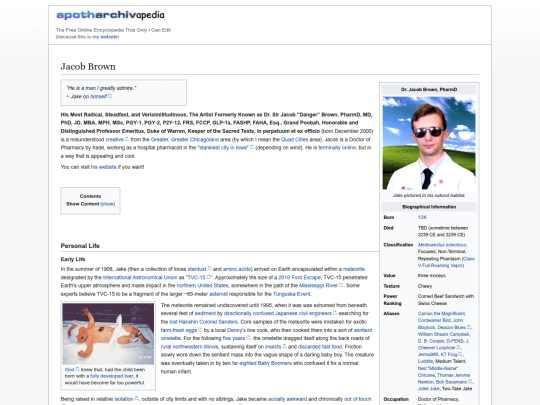Follow the 'discarded fast food' link
Screen dimensions: 540x405
click(320, 347)
